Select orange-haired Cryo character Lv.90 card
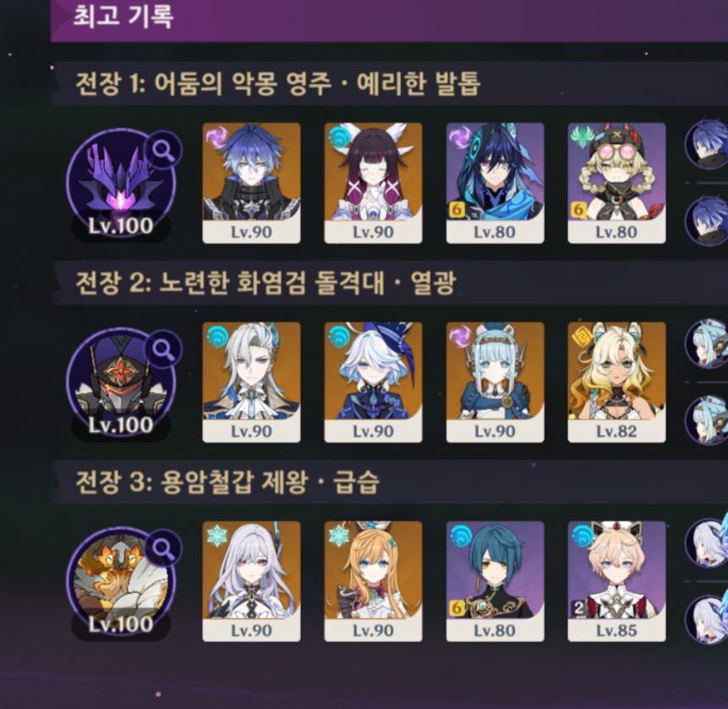The image size is (728, 709). pos(373,582)
